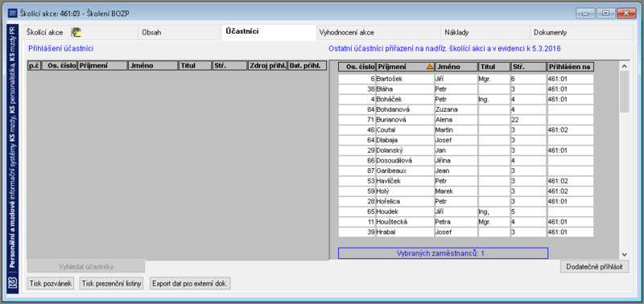Click the left table p.č column header
This screenshot has height=304, width=644.
point(34,65)
